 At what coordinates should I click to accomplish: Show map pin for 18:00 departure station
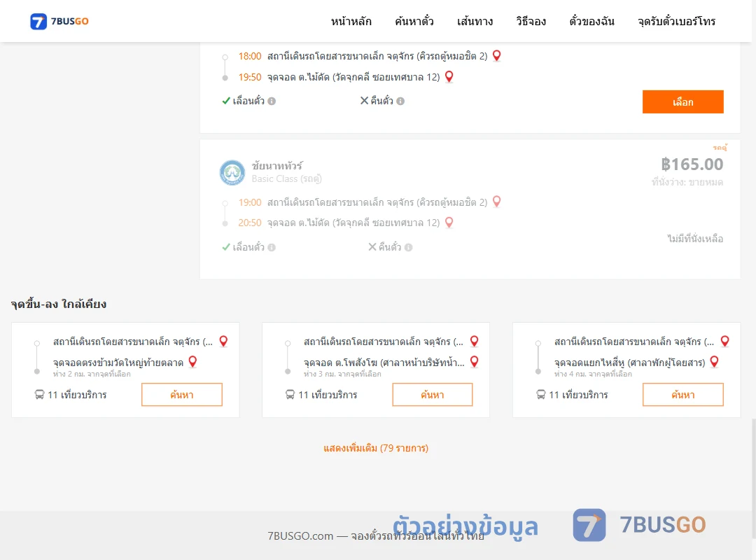pyautogui.click(x=496, y=56)
